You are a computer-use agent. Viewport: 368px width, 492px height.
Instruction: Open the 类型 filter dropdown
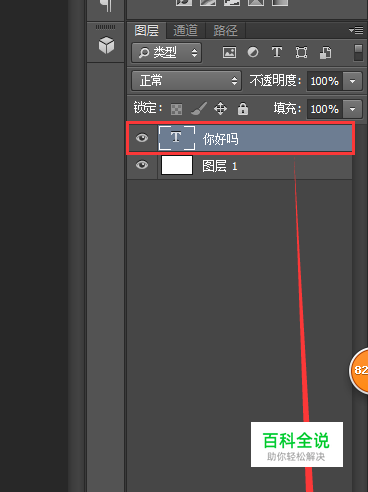pos(167,53)
